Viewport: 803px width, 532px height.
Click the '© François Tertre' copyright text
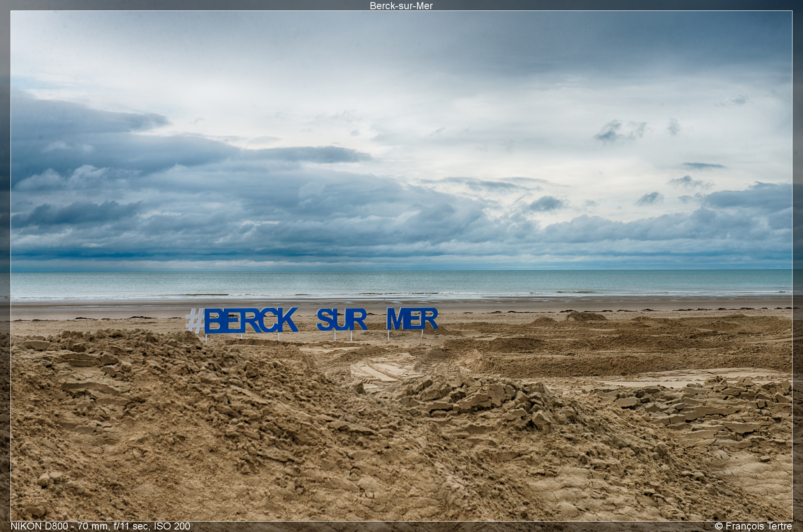[x=753, y=526]
